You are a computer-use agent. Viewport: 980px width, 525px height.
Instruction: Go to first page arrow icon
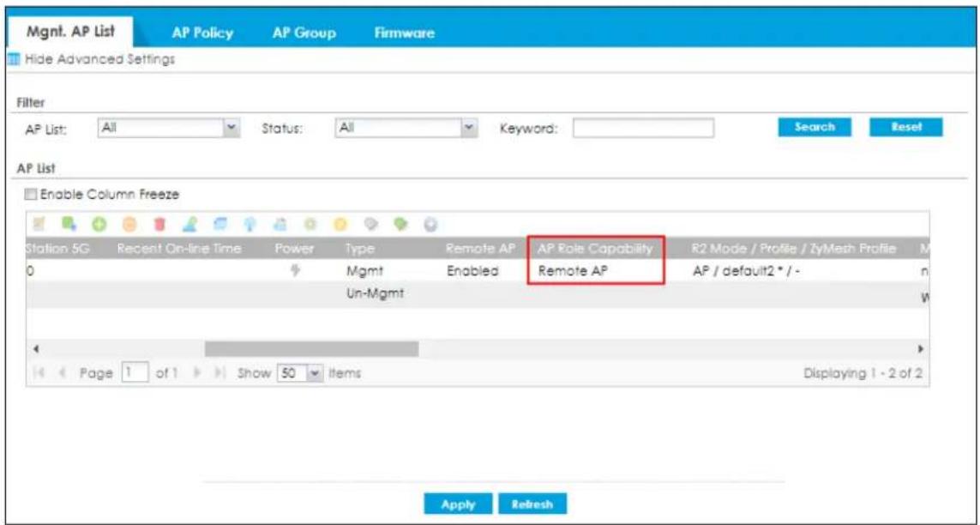click(40, 373)
